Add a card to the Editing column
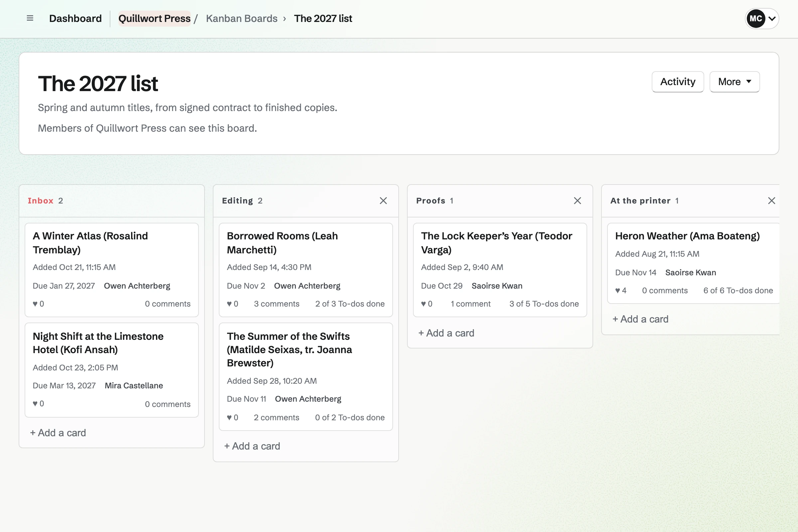Viewport: 798px width, 532px height. (252, 446)
